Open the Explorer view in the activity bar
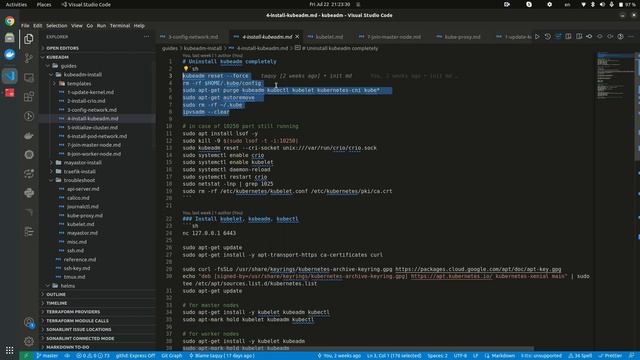This screenshot has height=360, width=640. (29, 39)
